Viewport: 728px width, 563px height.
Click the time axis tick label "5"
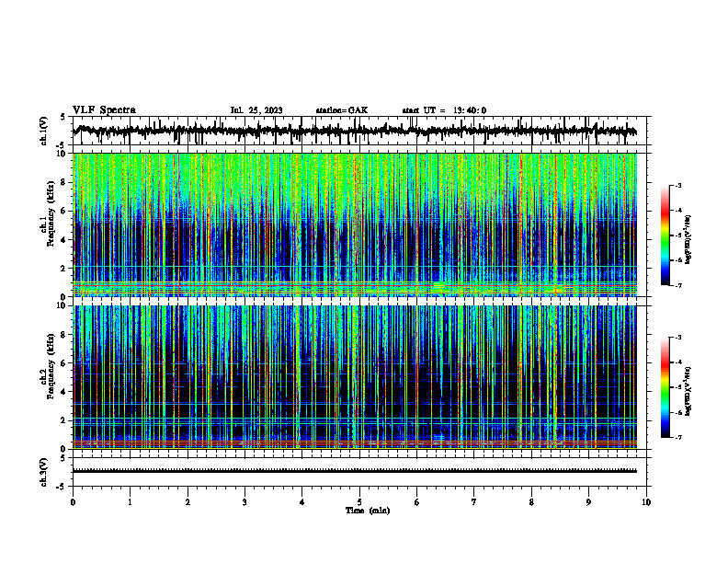[x=359, y=502]
